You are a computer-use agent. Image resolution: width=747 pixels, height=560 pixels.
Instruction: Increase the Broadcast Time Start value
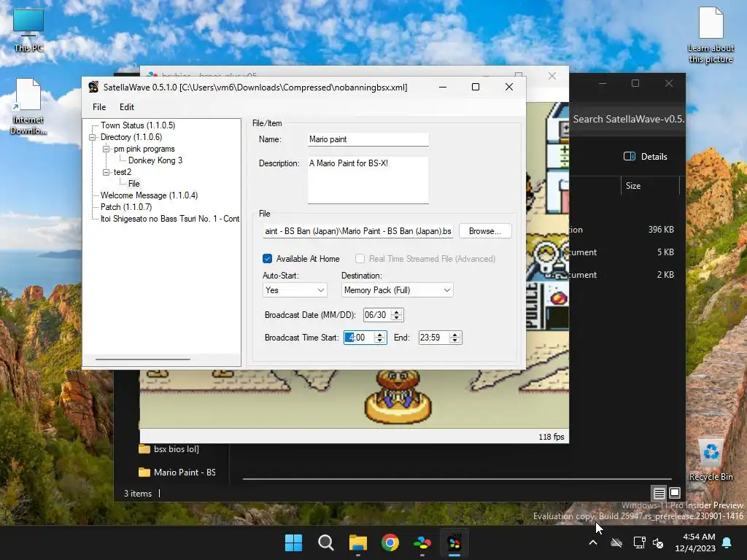click(x=379, y=335)
